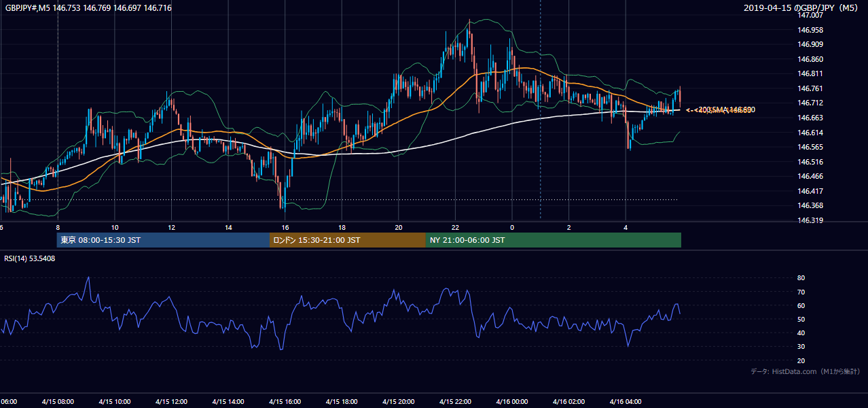Click hour 18 on the price chart axis
This screenshot has width=868, height=408.
click(342, 227)
